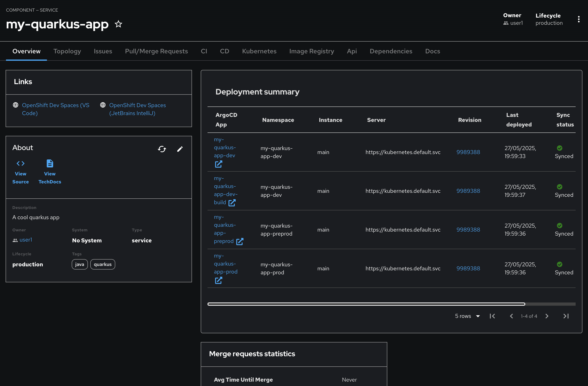Click the owner group icon in About card
The image size is (588, 386).
[x=15, y=240]
